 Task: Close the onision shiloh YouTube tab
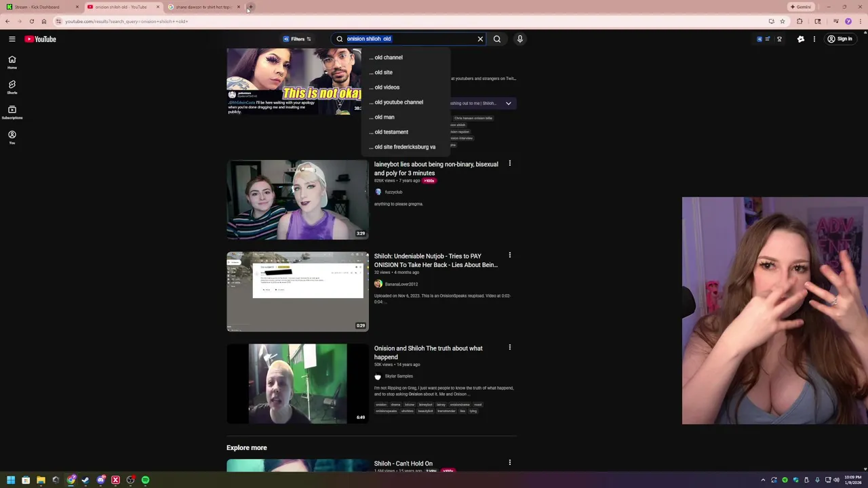pyautogui.click(x=157, y=7)
